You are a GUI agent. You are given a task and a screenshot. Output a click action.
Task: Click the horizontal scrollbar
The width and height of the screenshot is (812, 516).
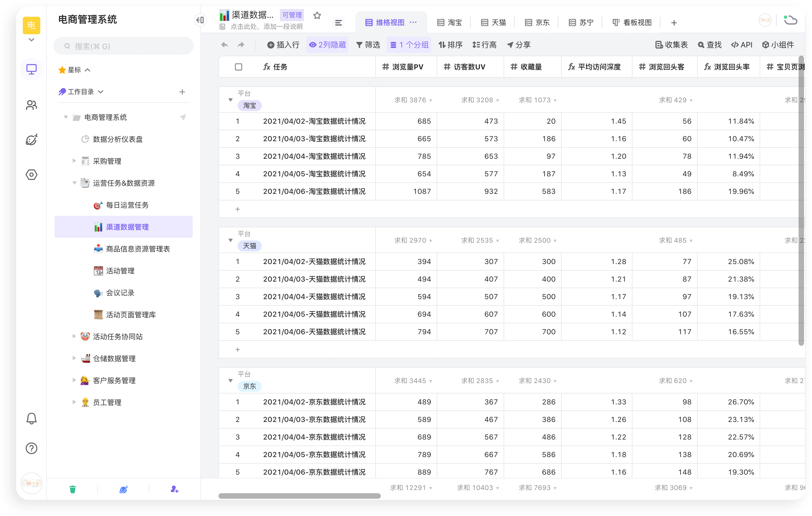click(x=299, y=496)
